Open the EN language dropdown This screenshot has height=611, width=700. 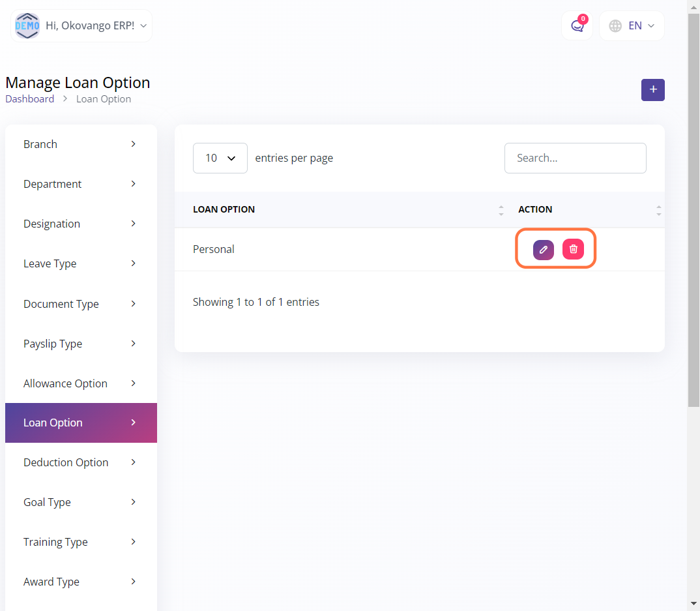[632, 26]
